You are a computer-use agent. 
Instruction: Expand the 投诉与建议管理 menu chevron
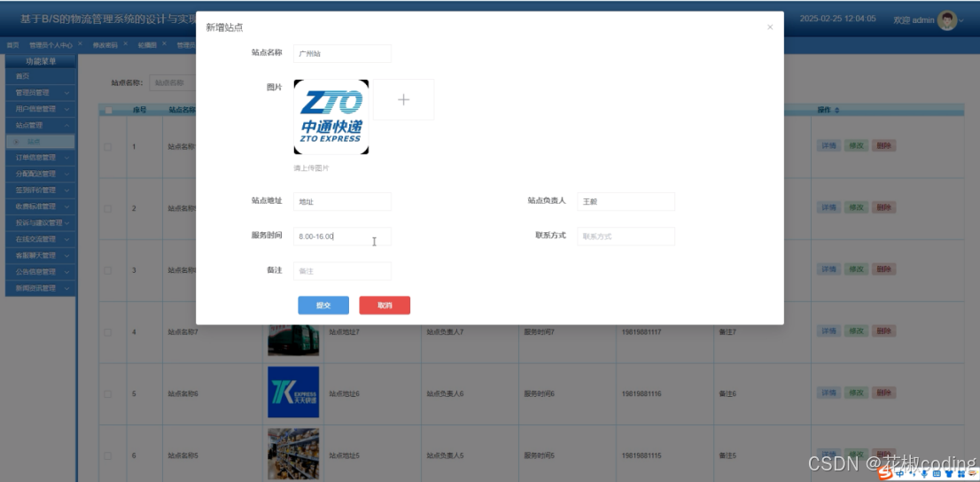click(66, 222)
